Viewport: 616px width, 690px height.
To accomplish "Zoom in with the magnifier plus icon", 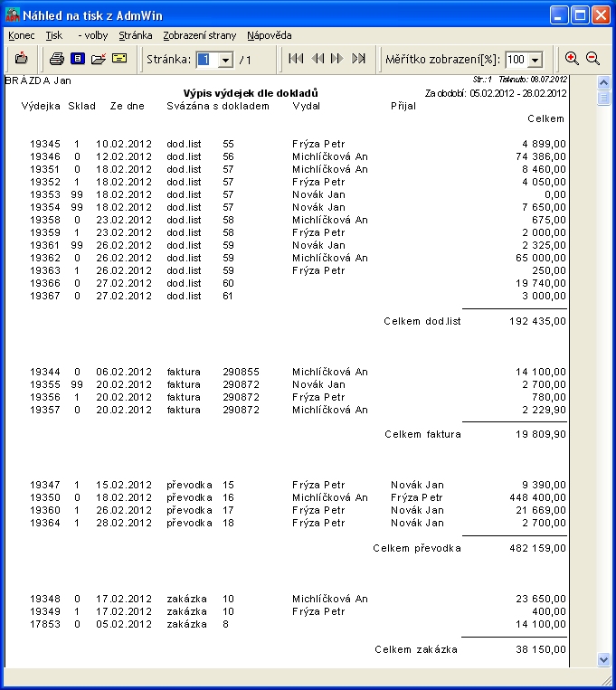I will coord(572,58).
